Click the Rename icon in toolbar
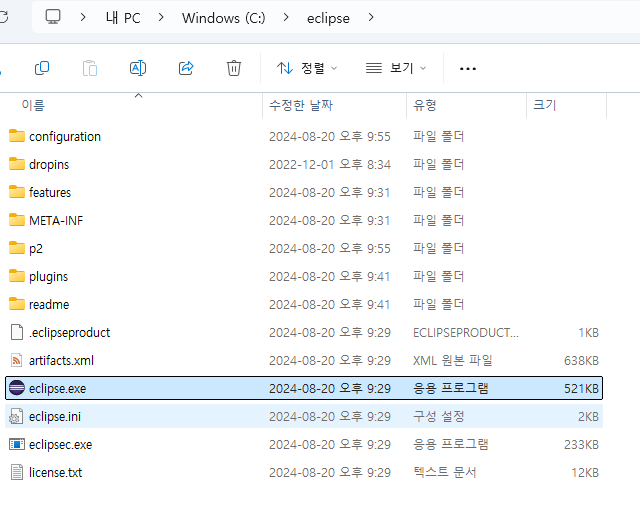This screenshot has width=640, height=508. [x=138, y=68]
